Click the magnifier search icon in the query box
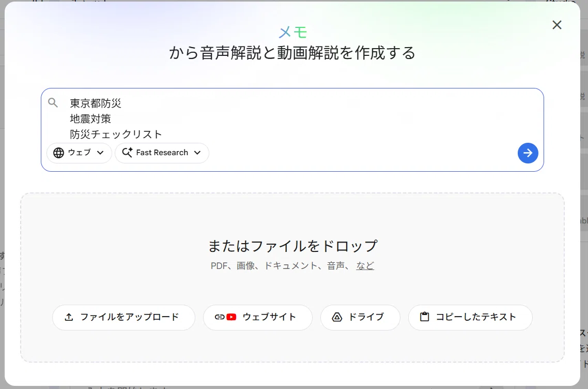Screen dimensions: 588x389 (x=53, y=102)
